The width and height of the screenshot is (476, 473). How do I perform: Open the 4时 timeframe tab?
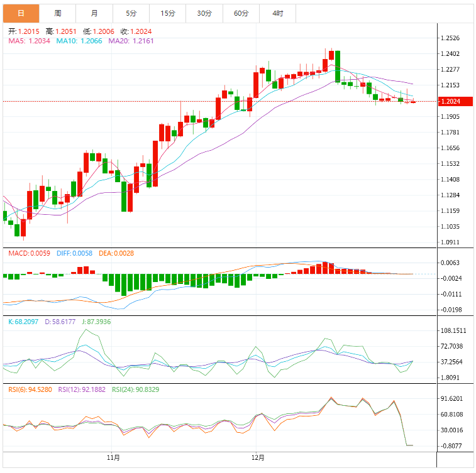point(278,13)
